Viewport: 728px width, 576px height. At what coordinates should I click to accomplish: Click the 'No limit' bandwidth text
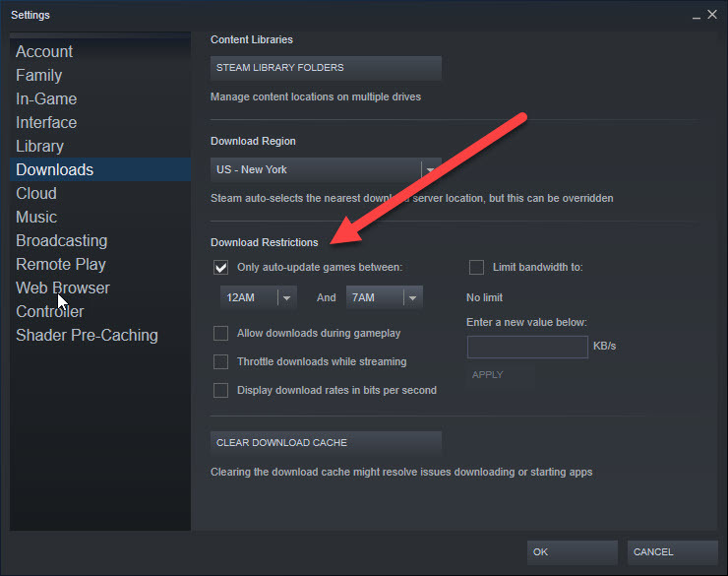[484, 297]
